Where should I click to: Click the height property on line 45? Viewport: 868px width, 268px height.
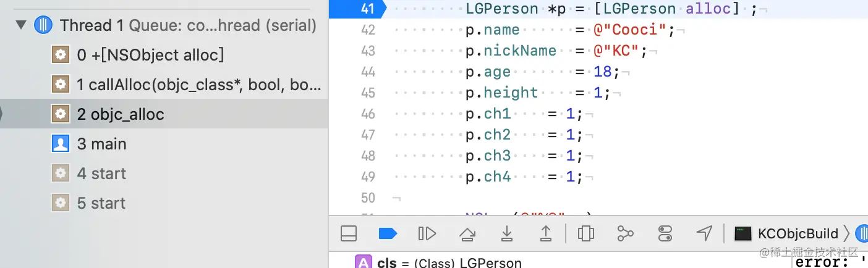511,93
